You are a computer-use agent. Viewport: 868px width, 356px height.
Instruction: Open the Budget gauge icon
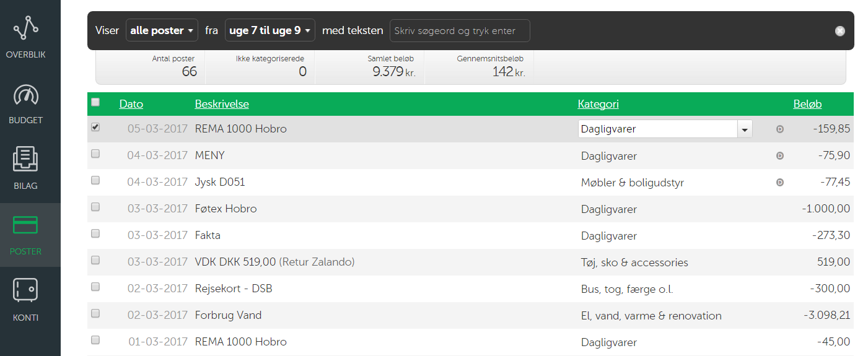click(26, 95)
